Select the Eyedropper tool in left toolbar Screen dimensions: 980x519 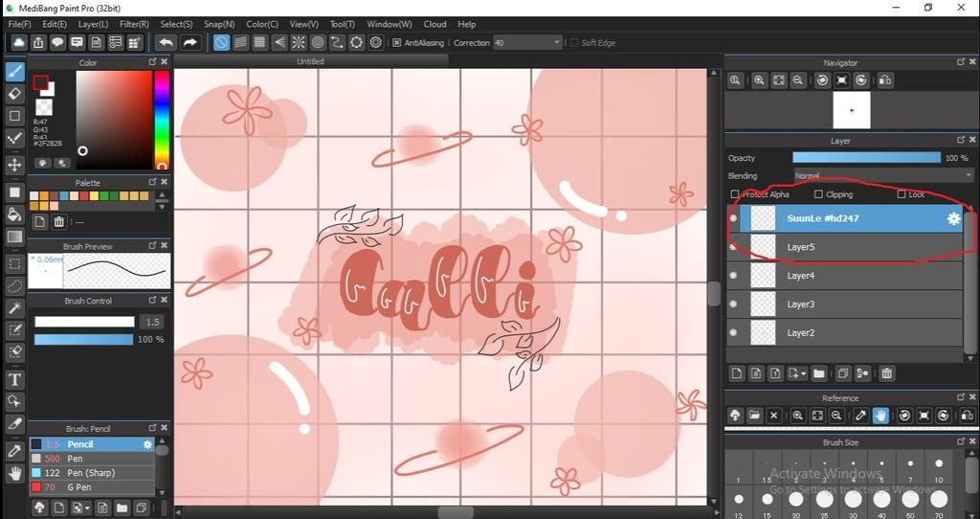(x=15, y=451)
